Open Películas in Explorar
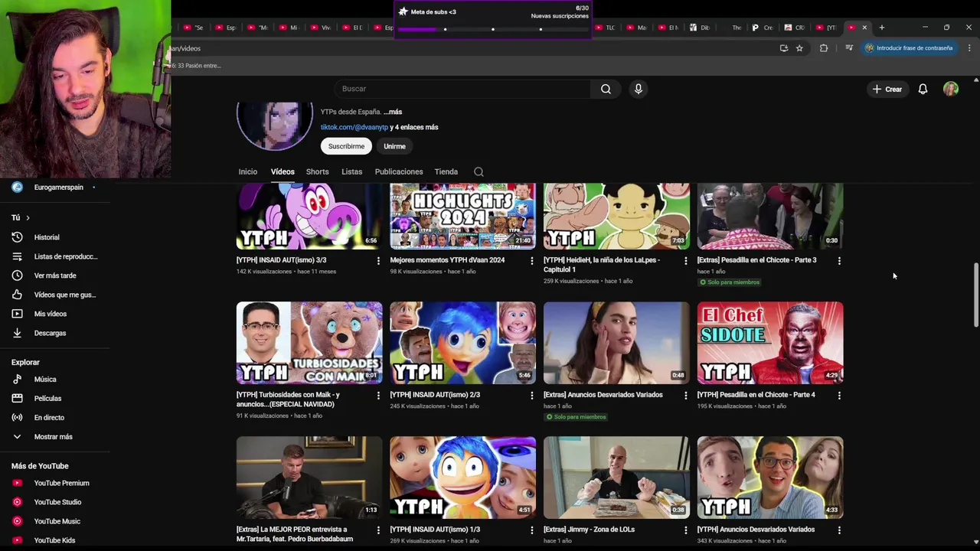This screenshot has width=980, height=551. click(47, 398)
